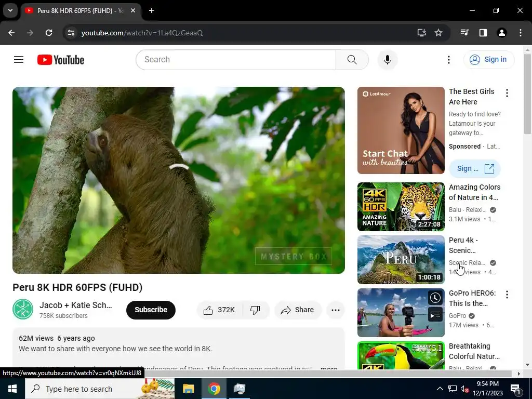Like the video (372K thumbs up)
Screen dimensions: 532x399
[x=220, y=310]
